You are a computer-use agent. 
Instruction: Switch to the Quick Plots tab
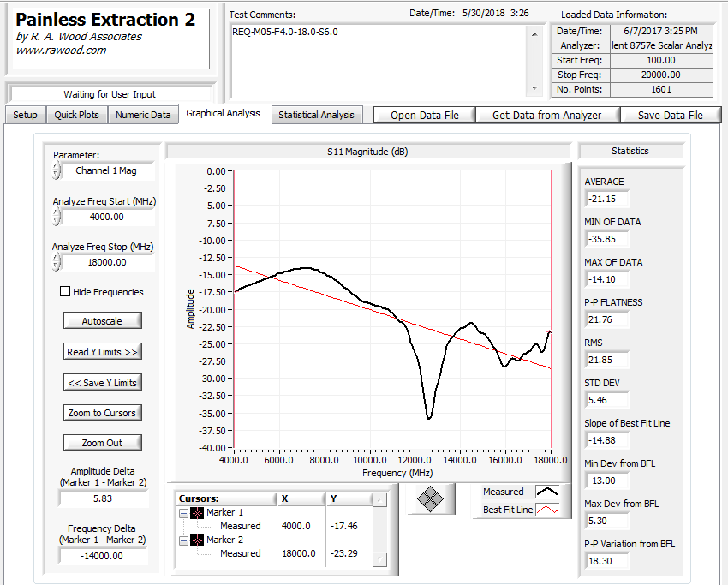tap(76, 115)
